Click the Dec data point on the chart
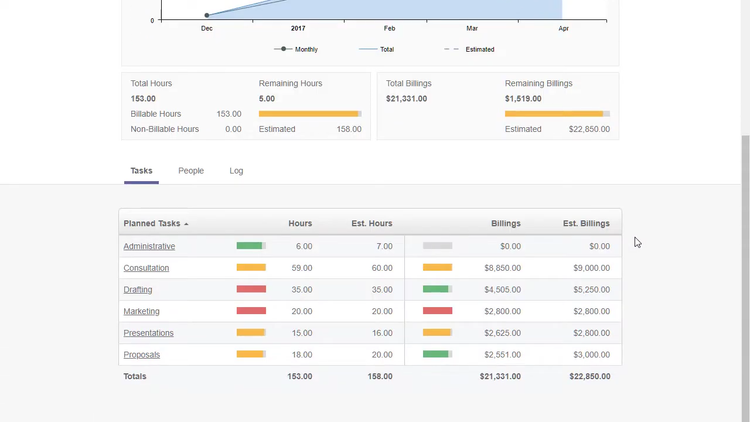Viewport: 750px width, 422px height. click(x=207, y=15)
